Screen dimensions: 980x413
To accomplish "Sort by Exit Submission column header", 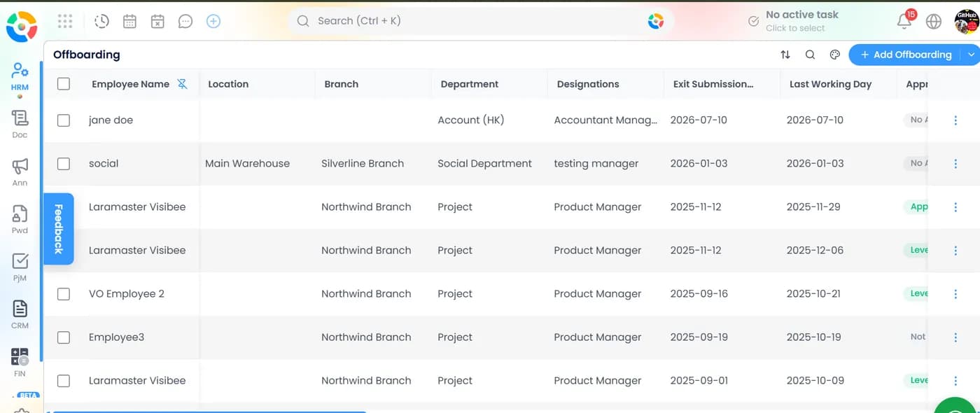I will click(713, 84).
